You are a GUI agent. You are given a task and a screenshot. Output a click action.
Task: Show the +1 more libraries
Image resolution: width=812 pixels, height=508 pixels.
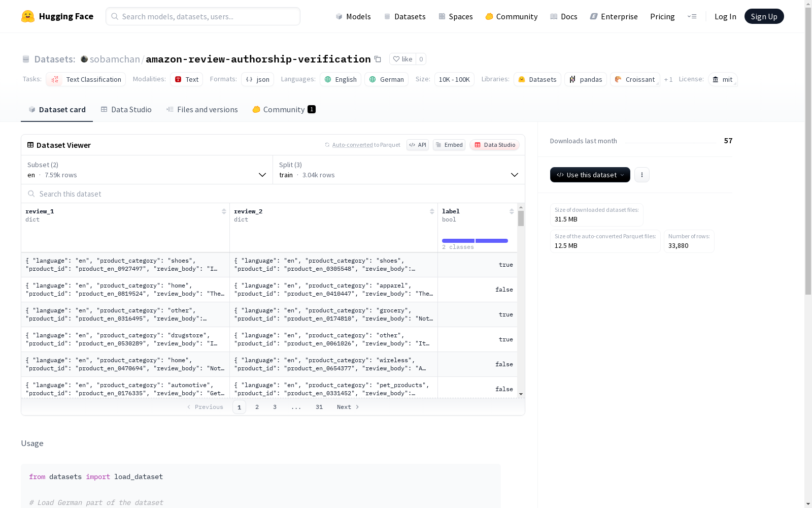pyautogui.click(x=668, y=79)
